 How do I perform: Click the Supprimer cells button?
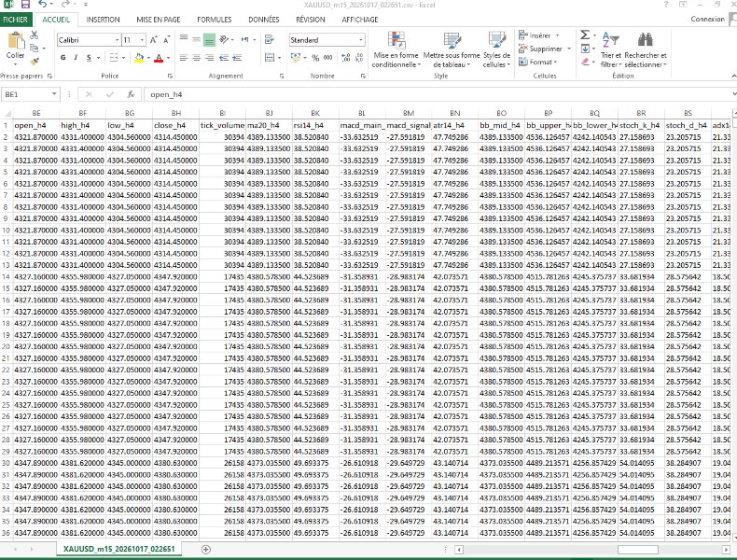point(545,49)
